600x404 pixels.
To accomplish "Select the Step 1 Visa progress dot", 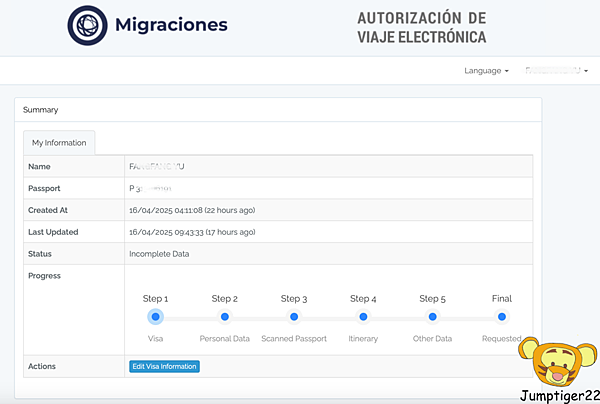I will point(155,317).
